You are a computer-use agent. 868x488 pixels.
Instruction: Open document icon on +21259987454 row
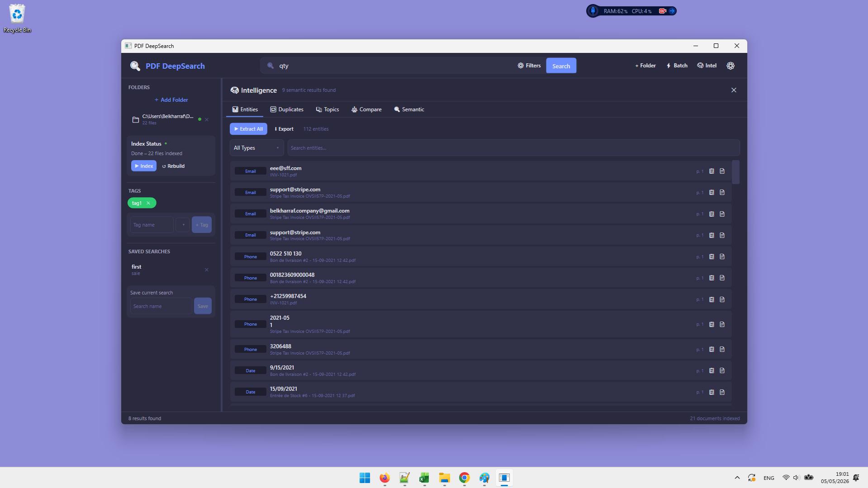(722, 299)
